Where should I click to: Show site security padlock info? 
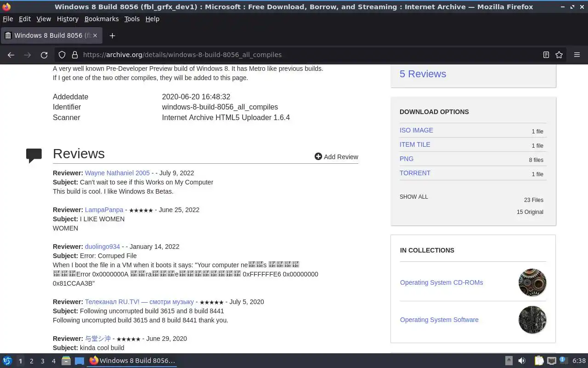[75, 55]
